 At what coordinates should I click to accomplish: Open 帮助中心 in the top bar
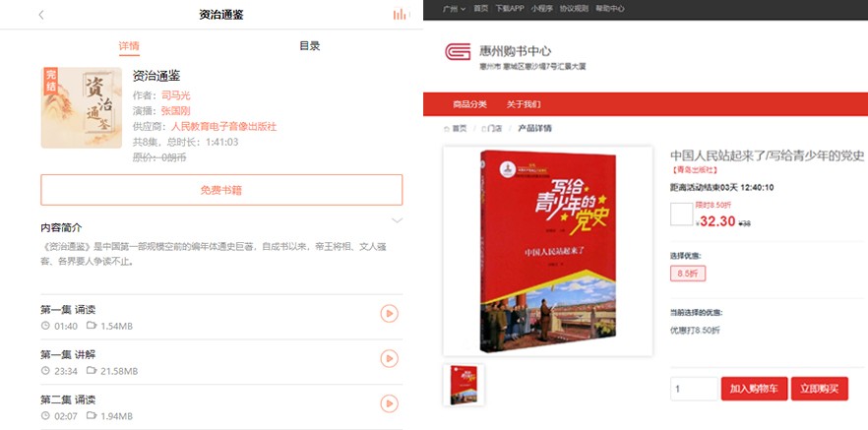coord(610,8)
